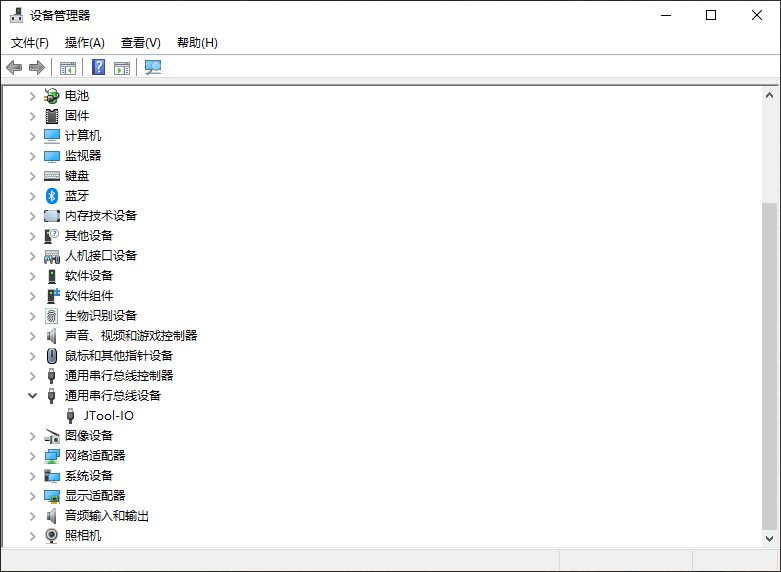Click the speaker icon beside 音频输入和输出
Viewport: 781px width, 572px height.
tap(51, 516)
